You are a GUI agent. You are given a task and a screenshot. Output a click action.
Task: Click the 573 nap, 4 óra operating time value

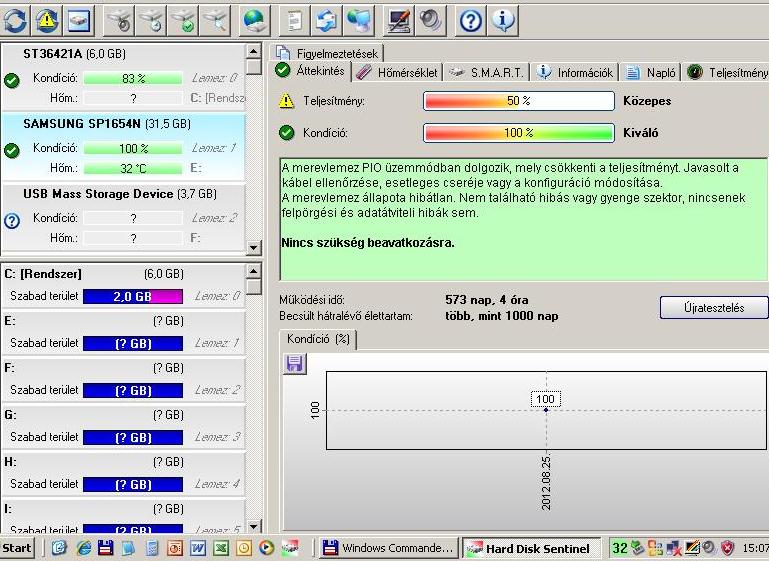point(487,300)
